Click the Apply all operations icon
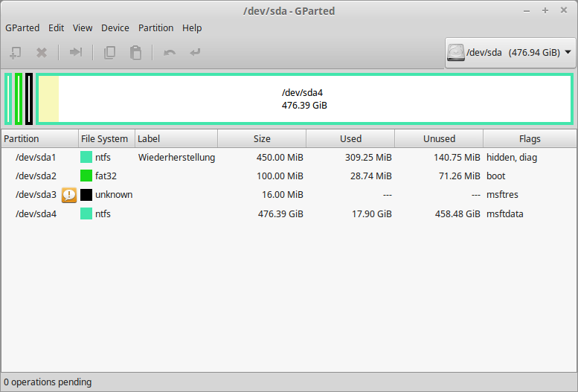 click(195, 52)
